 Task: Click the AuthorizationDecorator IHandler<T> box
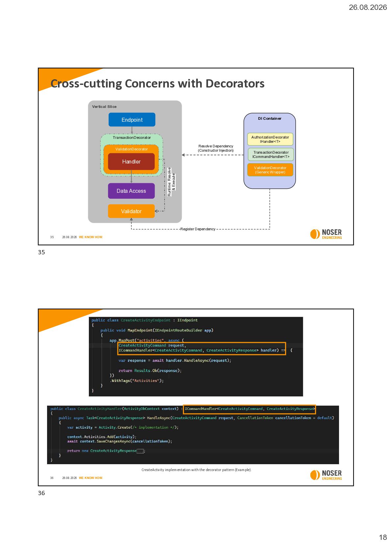pos(270,139)
